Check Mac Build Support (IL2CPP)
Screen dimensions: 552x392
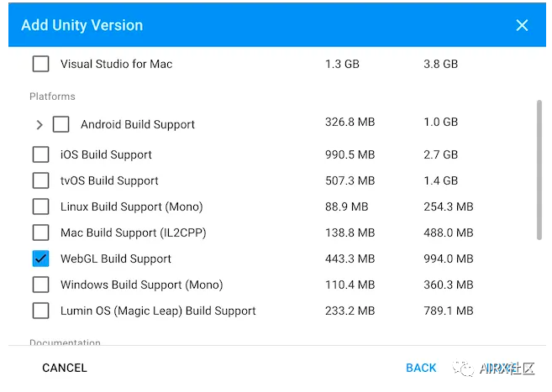[x=40, y=233]
